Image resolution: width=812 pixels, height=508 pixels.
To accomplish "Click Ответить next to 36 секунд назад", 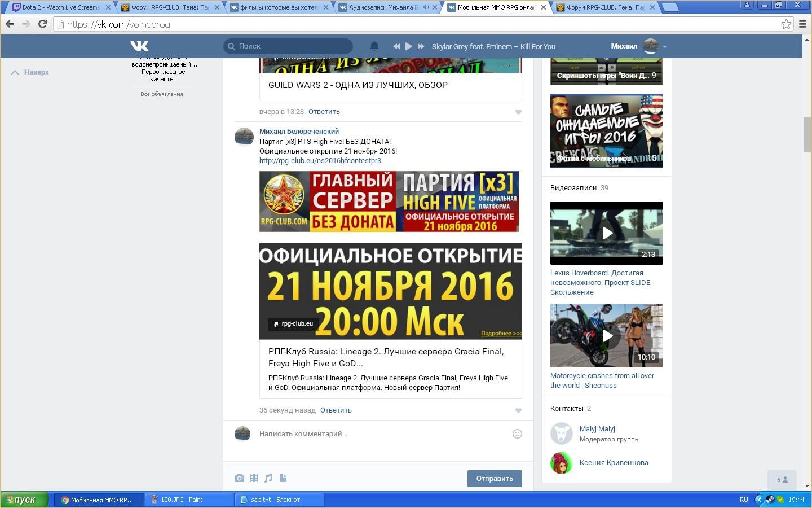I will point(336,410).
